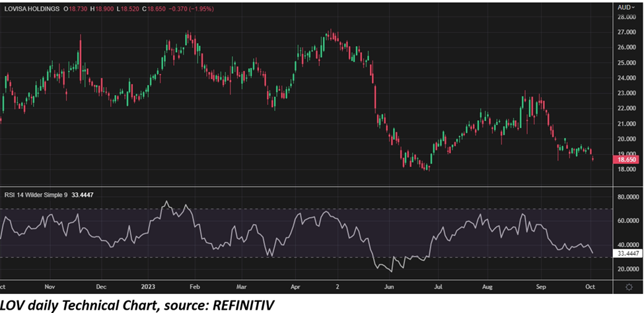Click the 21.000 price axis label
Screen dimensions: 644x313
tap(626, 123)
